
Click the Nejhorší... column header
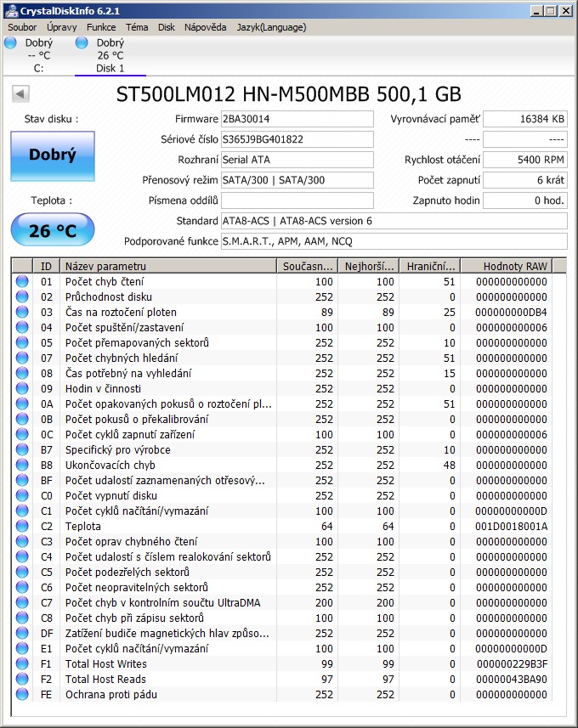pos(369,266)
